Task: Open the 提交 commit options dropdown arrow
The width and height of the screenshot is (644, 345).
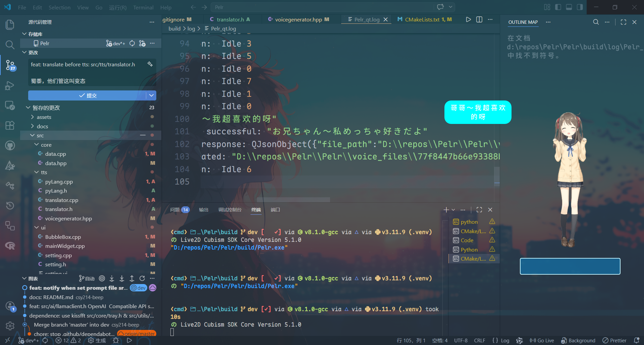Action: click(x=152, y=95)
